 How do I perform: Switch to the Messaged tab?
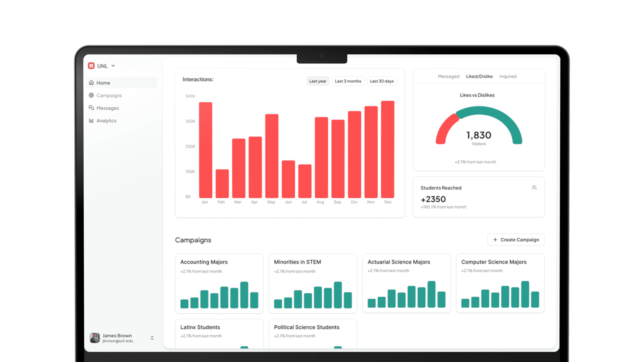(x=448, y=76)
